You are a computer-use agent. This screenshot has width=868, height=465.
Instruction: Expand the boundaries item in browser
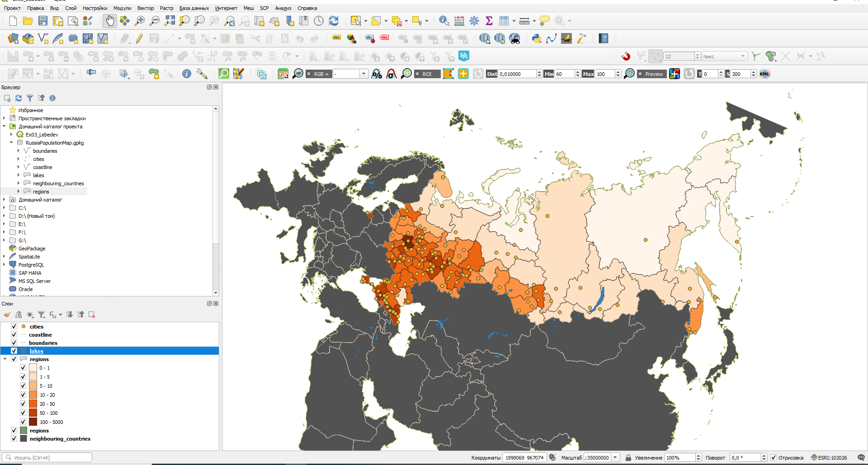click(x=19, y=151)
